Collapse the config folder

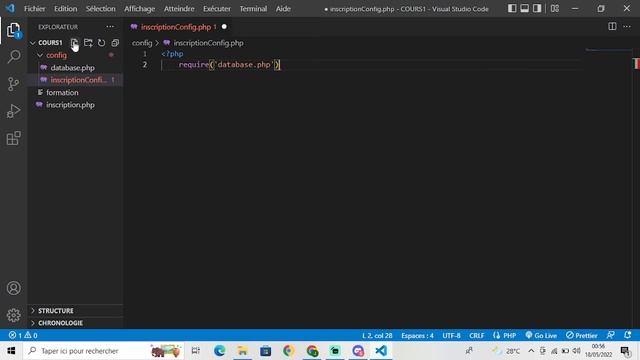tap(40, 55)
